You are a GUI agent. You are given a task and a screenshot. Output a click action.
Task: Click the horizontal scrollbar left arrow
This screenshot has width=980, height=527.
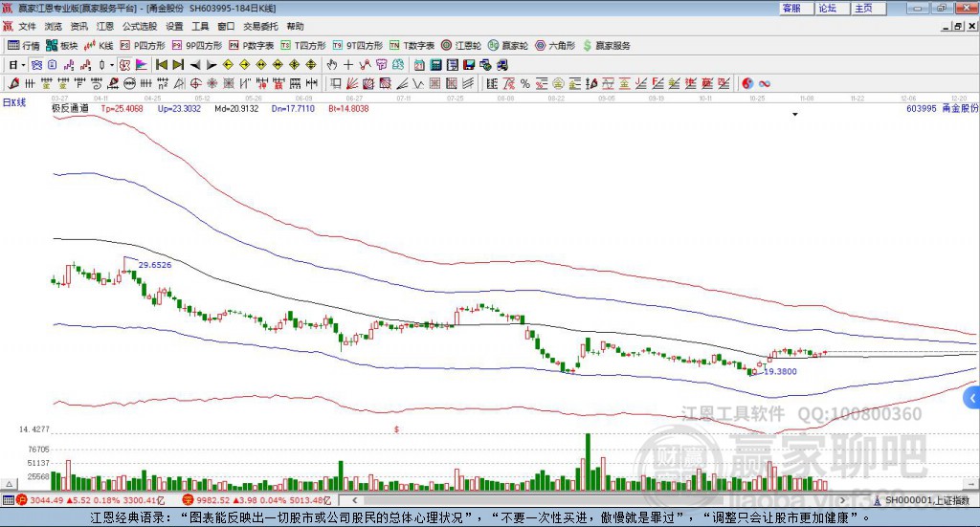pyautogui.click(x=354, y=500)
